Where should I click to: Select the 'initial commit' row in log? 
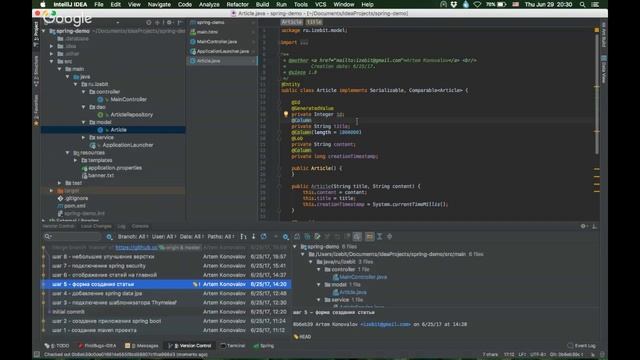click(167, 312)
